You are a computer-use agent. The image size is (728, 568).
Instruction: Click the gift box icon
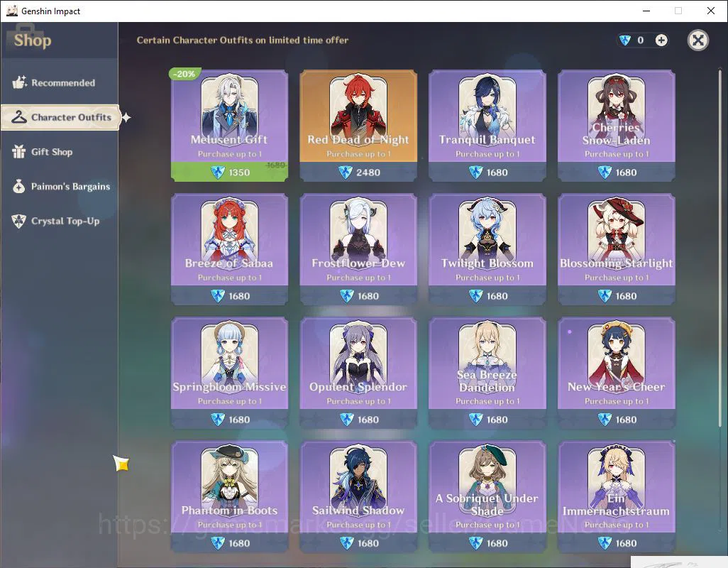tap(18, 151)
